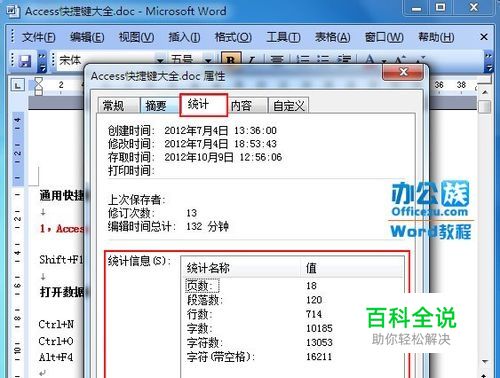Open the 宋体 font name dropdown arrow

tap(160, 60)
